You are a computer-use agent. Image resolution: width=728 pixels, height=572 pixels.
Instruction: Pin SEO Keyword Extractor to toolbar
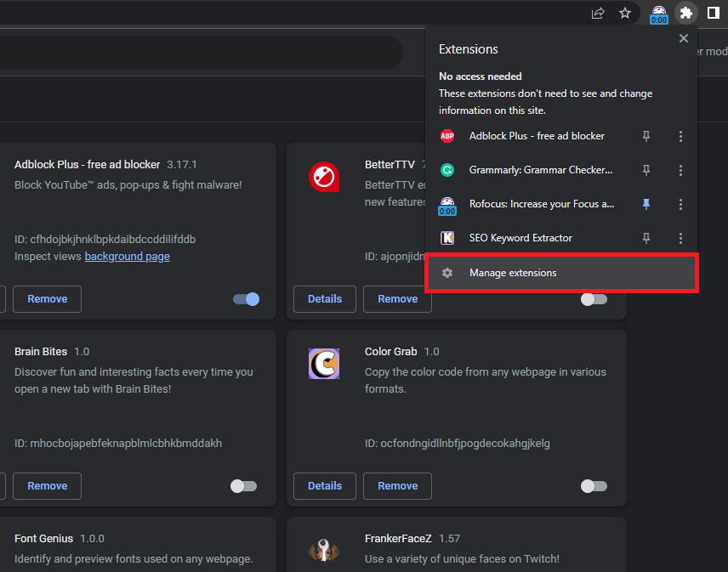646,238
